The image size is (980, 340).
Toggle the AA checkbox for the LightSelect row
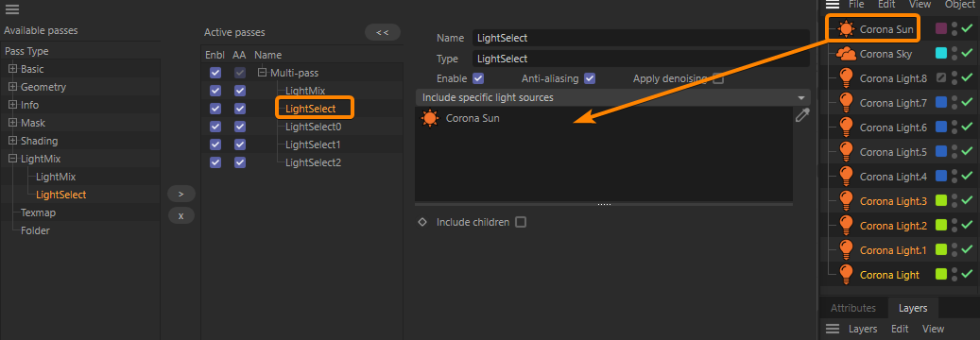(x=240, y=109)
